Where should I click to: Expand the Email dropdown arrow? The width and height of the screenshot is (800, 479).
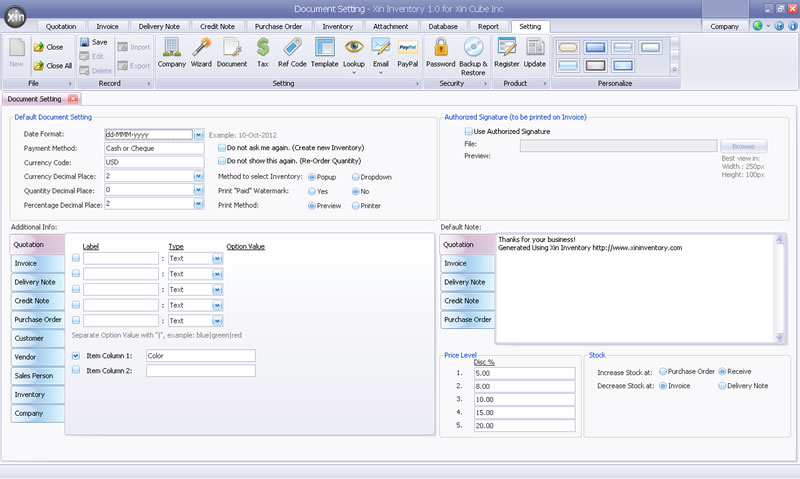tap(381, 73)
